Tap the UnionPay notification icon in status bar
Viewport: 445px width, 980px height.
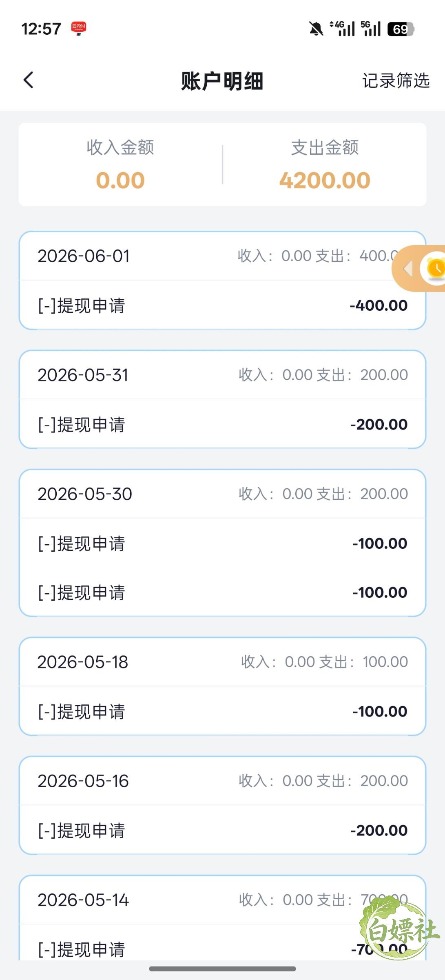(78, 29)
